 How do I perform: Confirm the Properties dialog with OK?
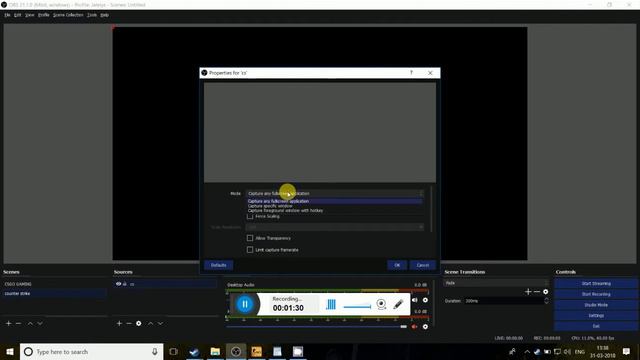pyautogui.click(x=397, y=265)
